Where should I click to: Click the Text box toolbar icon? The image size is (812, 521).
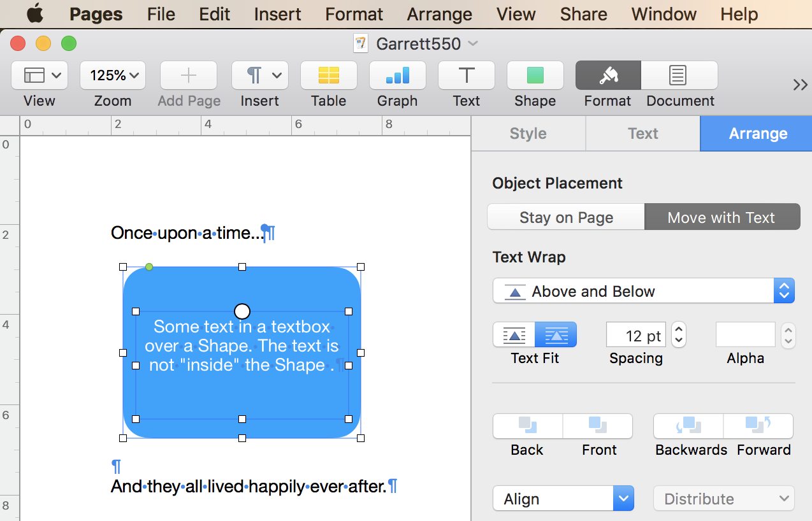coord(466,76)
